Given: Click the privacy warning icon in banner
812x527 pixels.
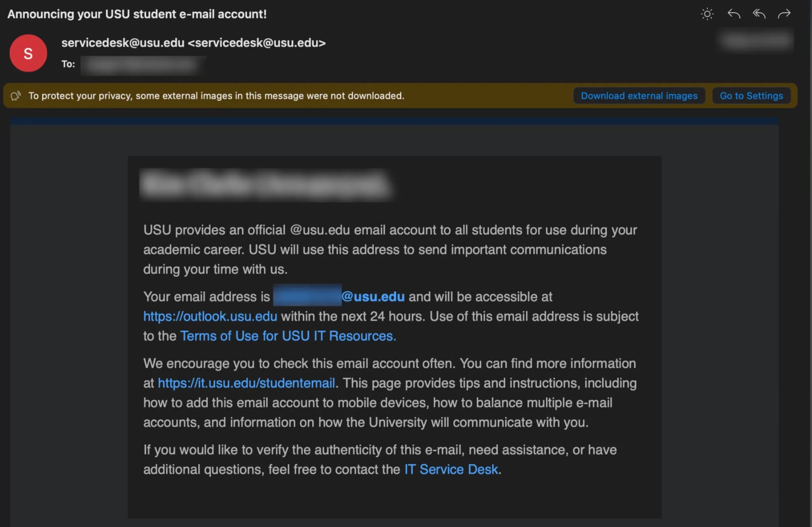Looking at the screenshot, I should 16,96.
